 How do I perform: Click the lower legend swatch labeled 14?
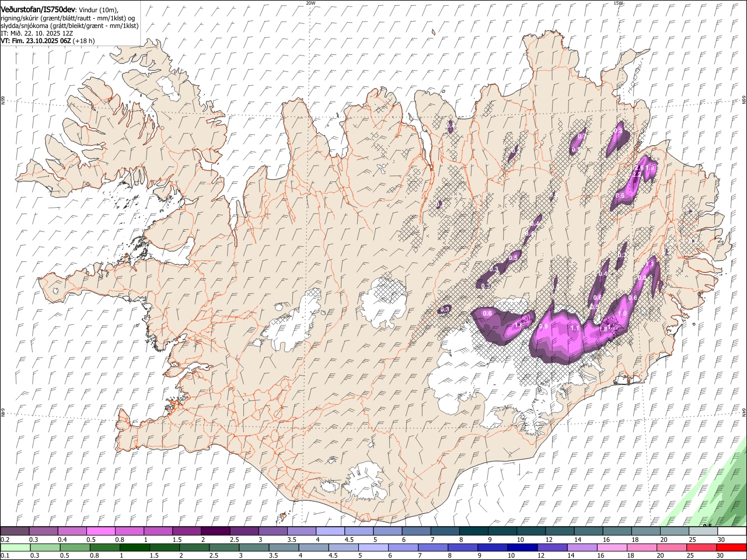click(x=584, y=547)
